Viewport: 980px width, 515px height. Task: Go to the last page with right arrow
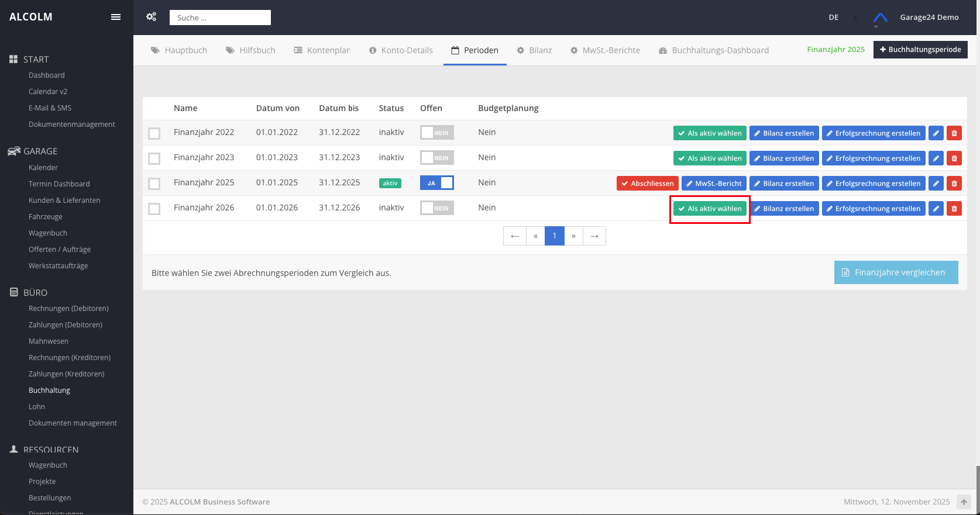pyautogui.click(x=594, y=236)
